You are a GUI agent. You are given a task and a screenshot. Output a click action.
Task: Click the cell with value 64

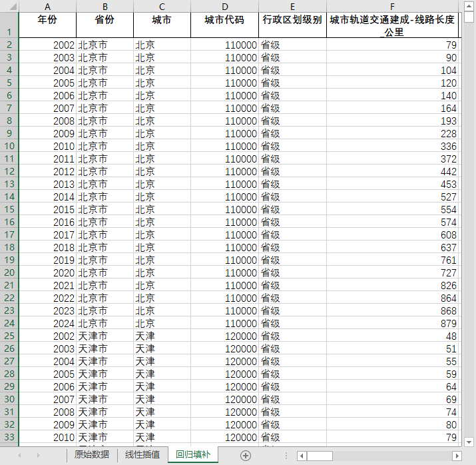[x=392, y=386]
